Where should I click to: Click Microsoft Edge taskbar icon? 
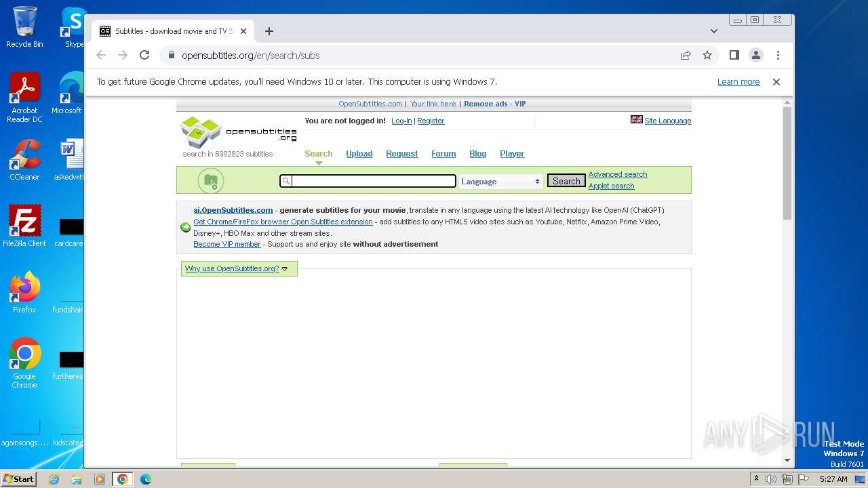(145, 479)
